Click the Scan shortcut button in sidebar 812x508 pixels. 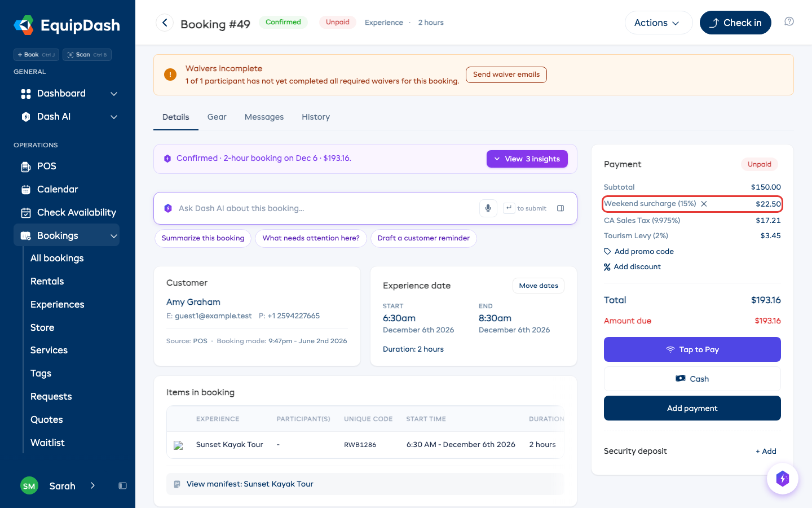tap(87, 55)
